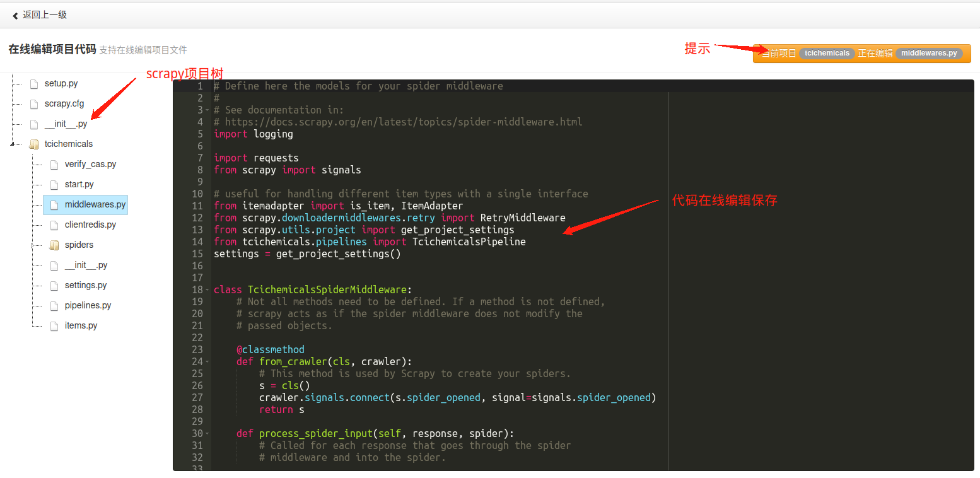Click the 'class TcichemicalsSpiderMiddleware' line
This screenshot has width=980, height=478.
(313, 289)
